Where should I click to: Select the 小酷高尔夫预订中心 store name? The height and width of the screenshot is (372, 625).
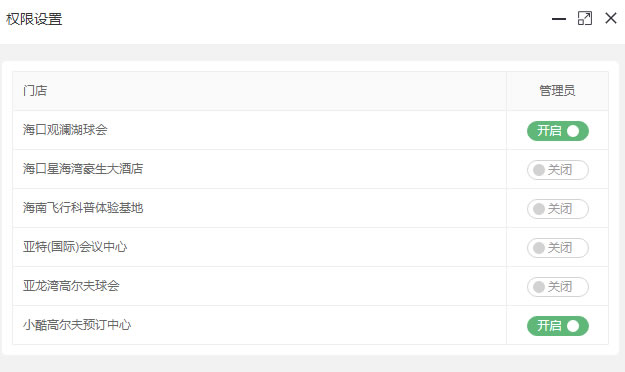[x=77, y=325]
